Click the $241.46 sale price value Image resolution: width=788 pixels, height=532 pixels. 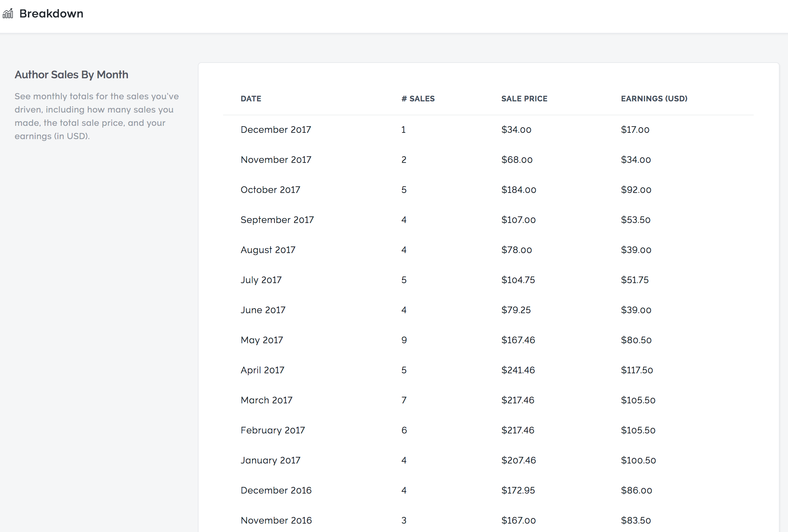click(518, 370)
